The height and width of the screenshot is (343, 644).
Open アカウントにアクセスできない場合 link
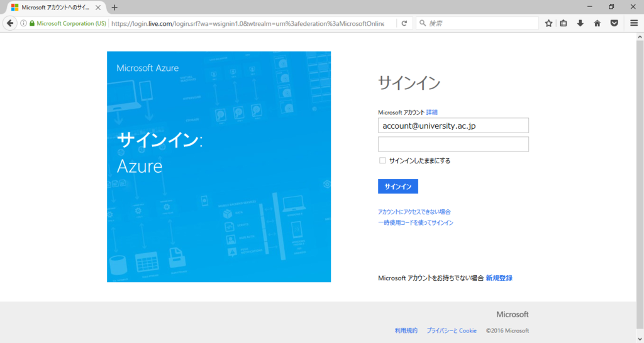(x=414, y=212)
